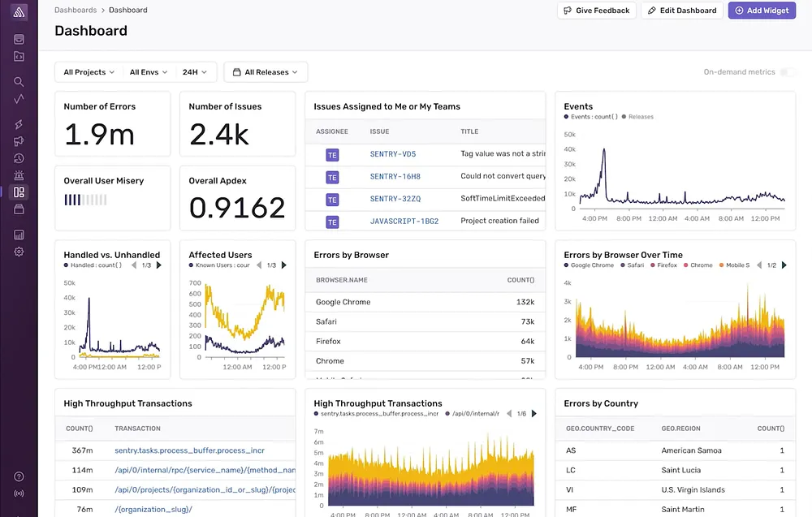The height and width of the screenshot is (517, 812).
Task: Click the Help question mark icon
Action: tap(19, 476)
